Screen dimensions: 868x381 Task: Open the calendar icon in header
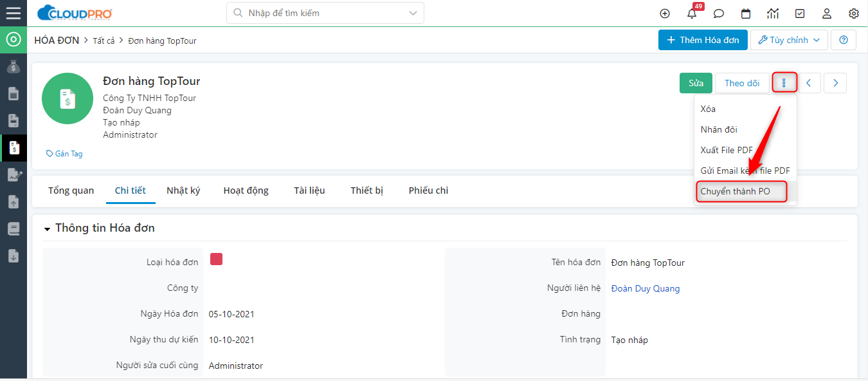(746, 14)
